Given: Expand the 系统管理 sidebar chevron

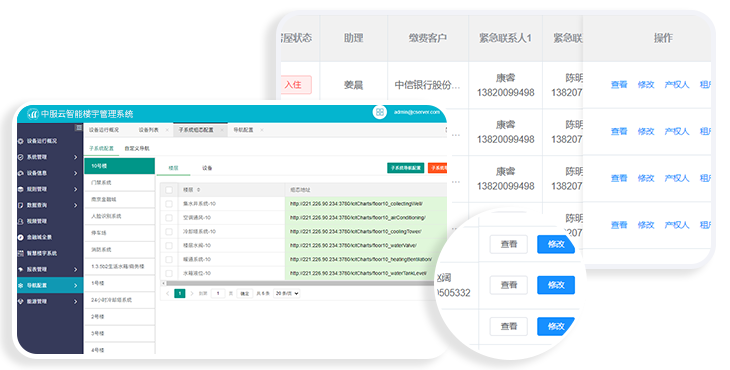Looking at the screenshot, I should tap(75, 157).
